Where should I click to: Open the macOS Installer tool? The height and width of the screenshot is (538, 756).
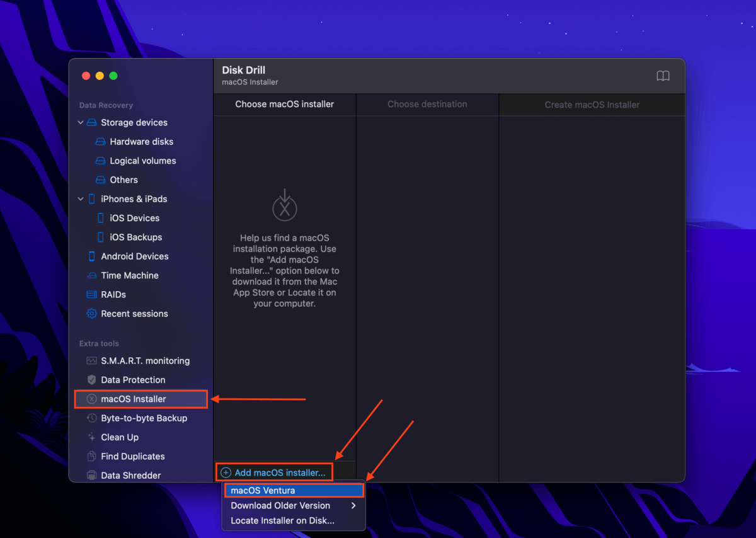[x=134, y=399]
